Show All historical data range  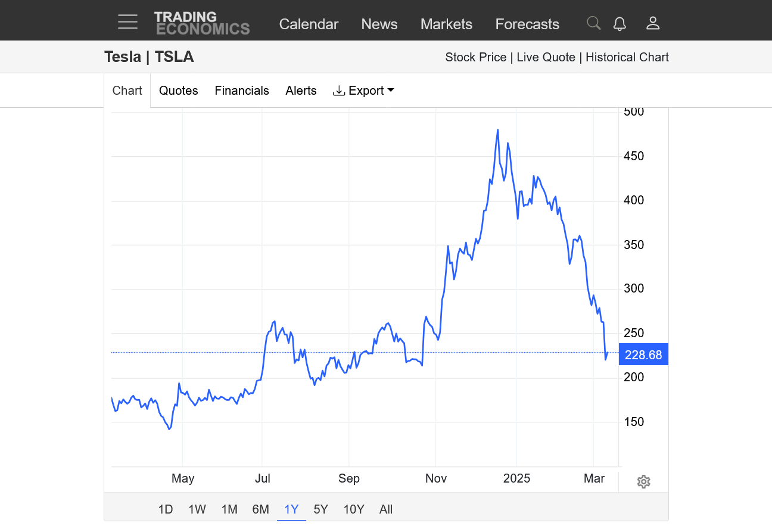tap(386, 509)
